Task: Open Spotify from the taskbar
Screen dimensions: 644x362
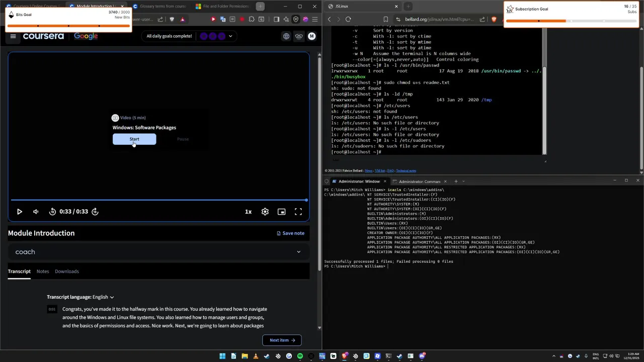Action: pyautogui.click(x=300, y=356)
